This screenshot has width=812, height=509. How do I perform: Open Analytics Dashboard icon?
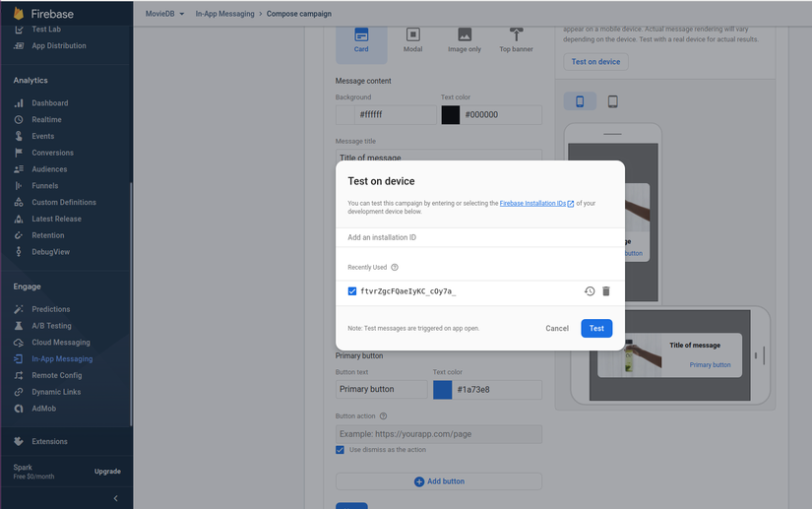click(19, 103)
